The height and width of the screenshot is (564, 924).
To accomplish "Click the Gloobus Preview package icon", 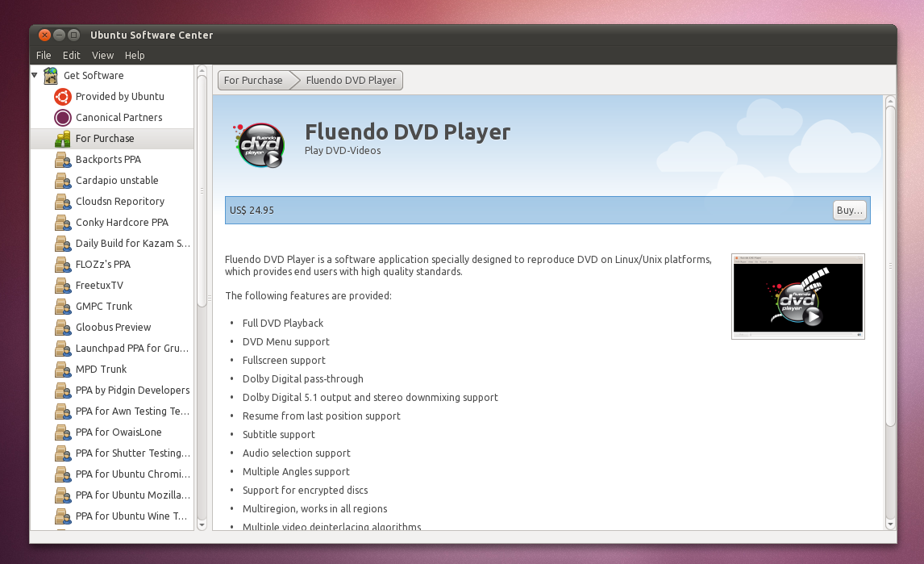I will (62, 327).
